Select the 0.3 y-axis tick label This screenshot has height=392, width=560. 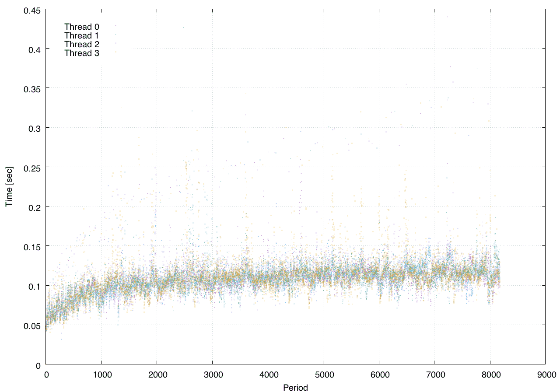coord(35,128)
